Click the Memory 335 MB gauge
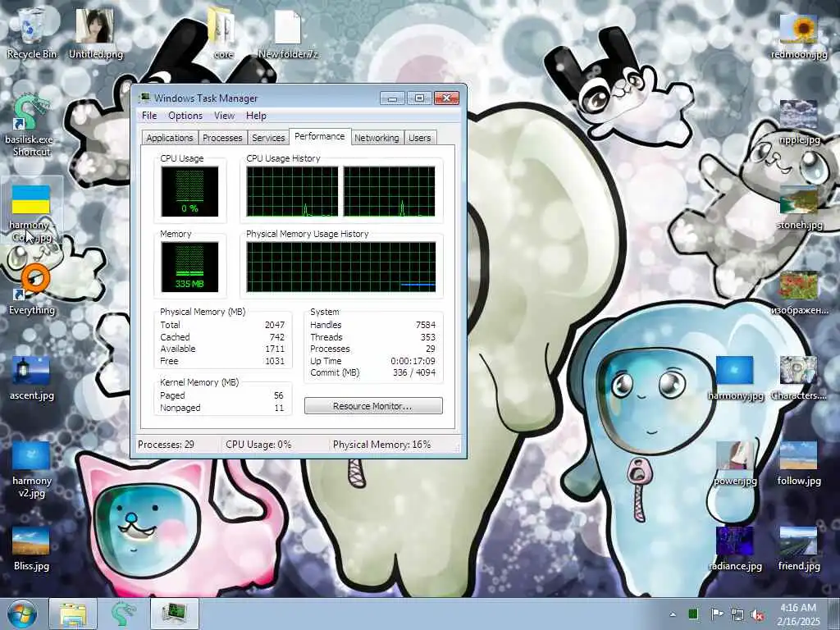Viewport: 840px width, 630px height. [189, 267]
